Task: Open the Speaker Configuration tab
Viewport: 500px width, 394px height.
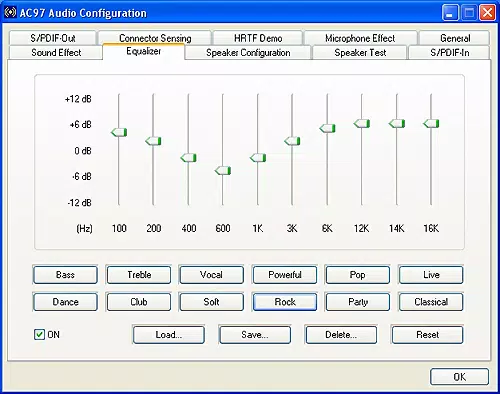Action: pos(248,53)
